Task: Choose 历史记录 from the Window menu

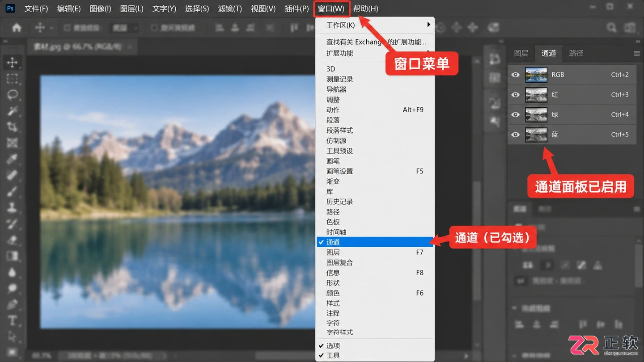Action: click(375, 202)
